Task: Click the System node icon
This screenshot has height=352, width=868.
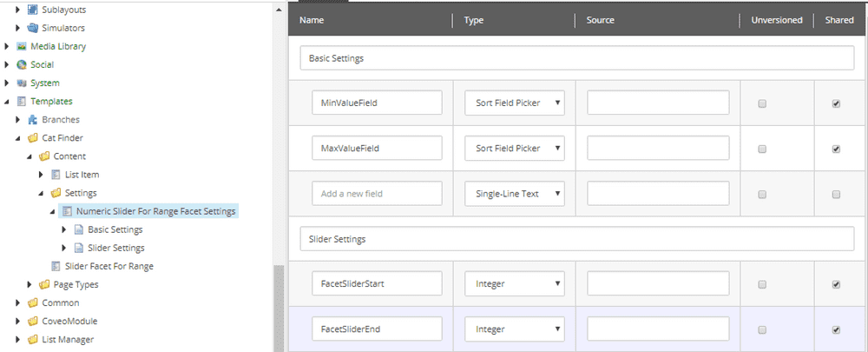Action: point(22,83)
